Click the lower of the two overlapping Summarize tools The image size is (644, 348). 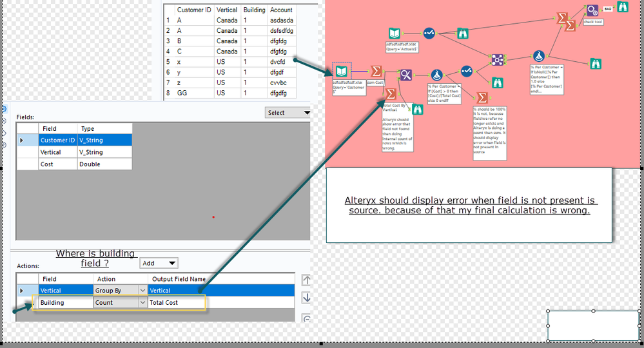tap(570, 25)
